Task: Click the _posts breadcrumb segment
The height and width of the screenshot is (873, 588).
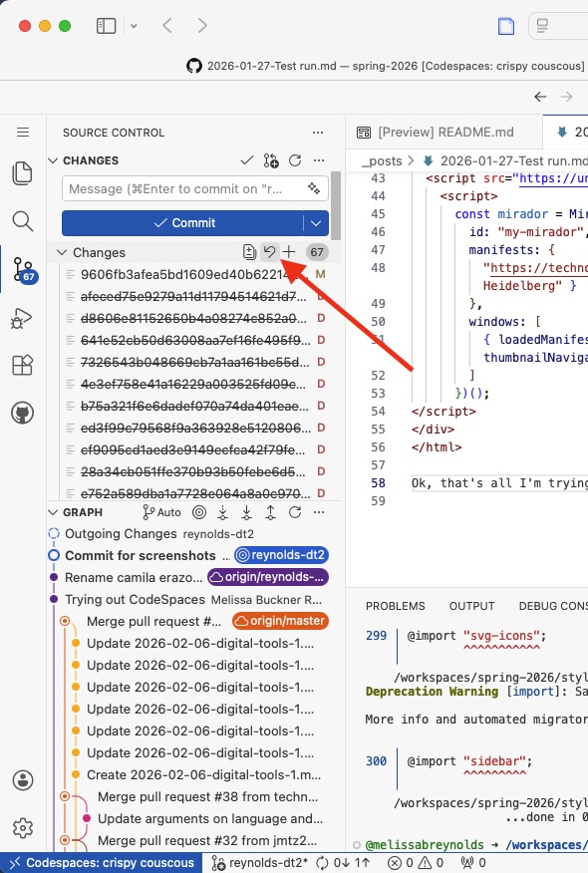Action: [382, 160]
